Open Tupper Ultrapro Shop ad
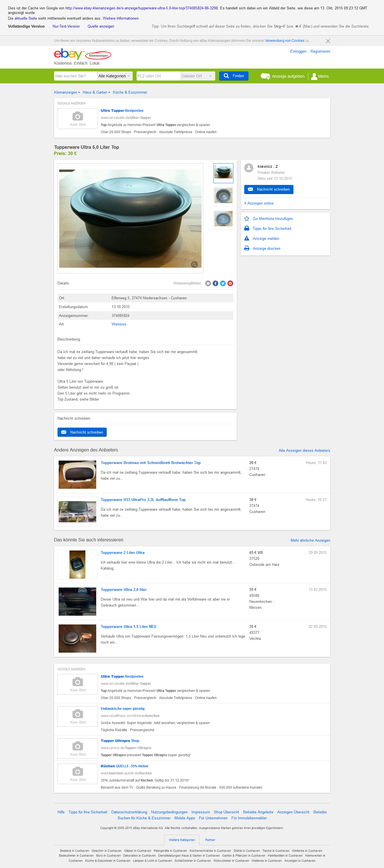Image resolution: width=384 pixels, height=868 pixels. [120, 741]
